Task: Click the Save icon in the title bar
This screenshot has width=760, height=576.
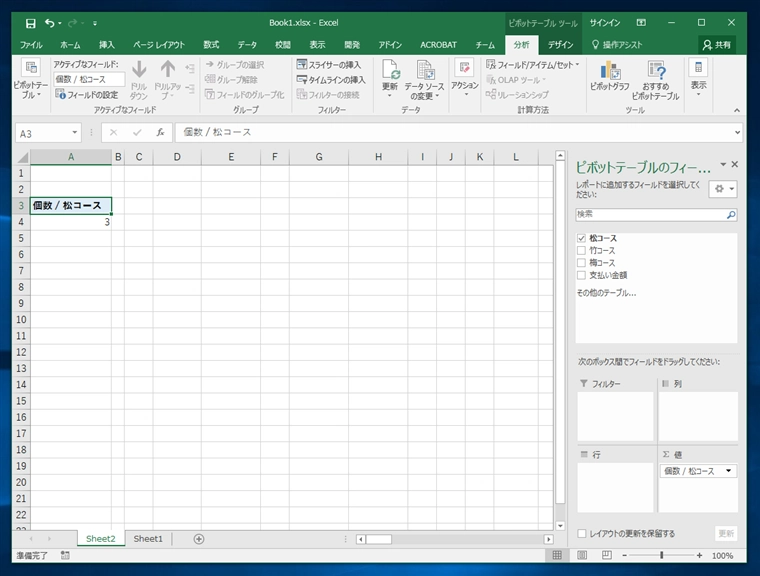Action: coord(31,23)
